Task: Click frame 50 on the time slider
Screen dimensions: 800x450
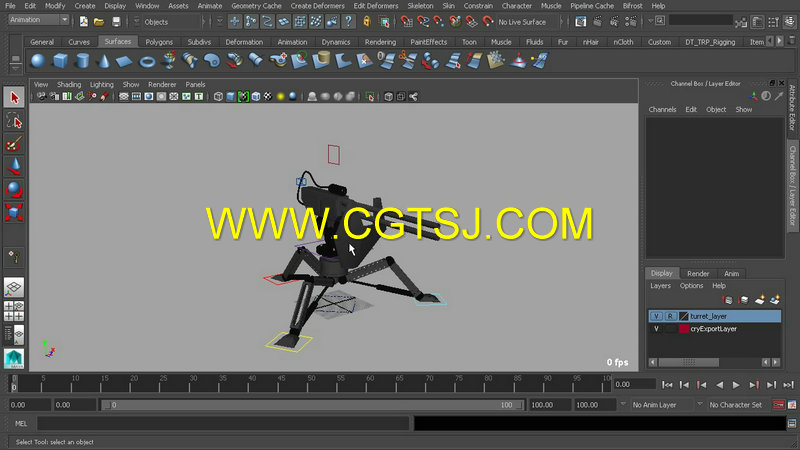Action: 311,384
